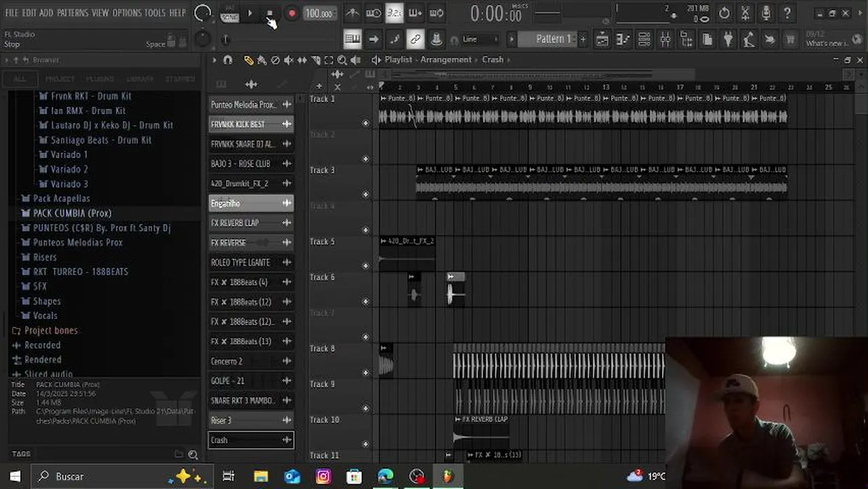
Task: Open the tempo tapper icon
Action: pos(749,39)
